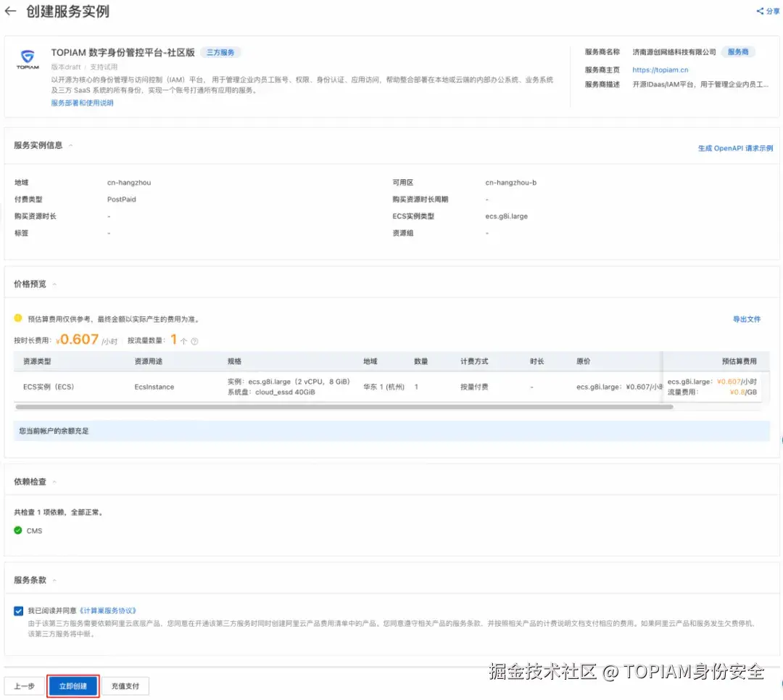This screenshot has width=783, height=700.
Task: Click the 开源IDaas/IAM平台 provider description
Action: click(x=700, y=84)
